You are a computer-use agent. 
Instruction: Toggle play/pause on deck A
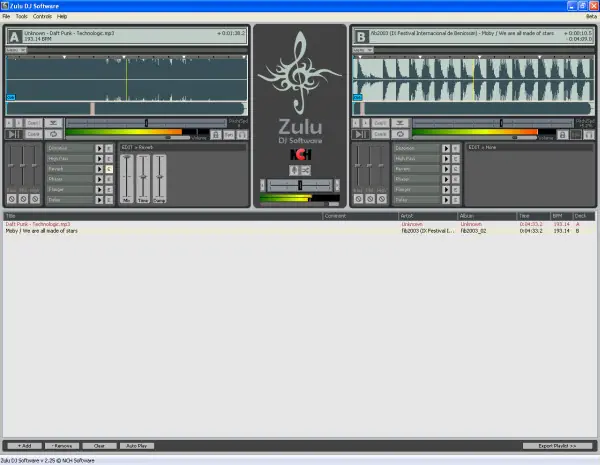[x=15, y=134]
